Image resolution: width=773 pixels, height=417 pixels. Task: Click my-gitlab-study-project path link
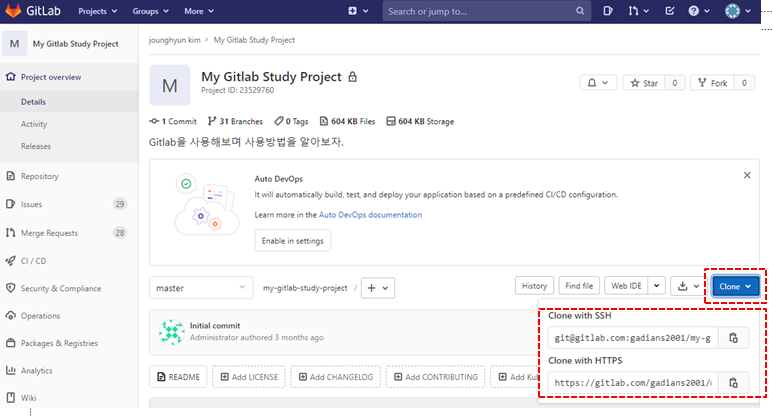(305, 288)
